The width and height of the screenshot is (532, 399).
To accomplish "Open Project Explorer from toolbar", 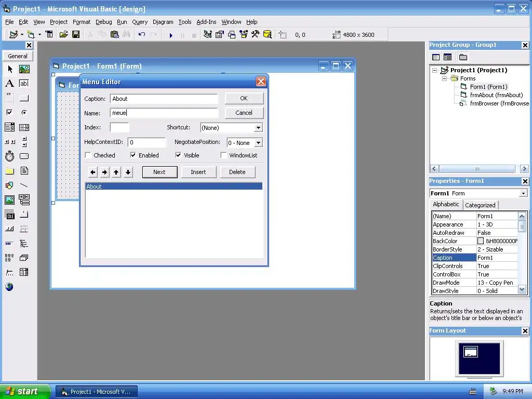I will 208,35.
